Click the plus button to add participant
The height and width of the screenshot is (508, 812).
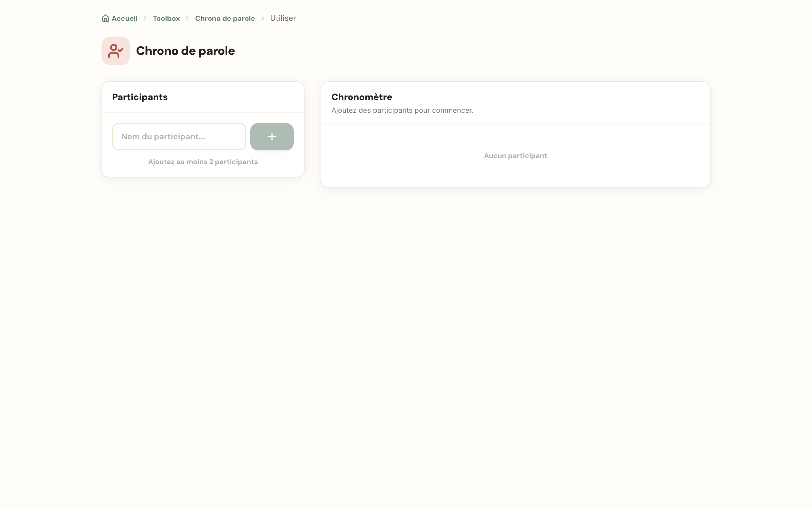[272, 136]
